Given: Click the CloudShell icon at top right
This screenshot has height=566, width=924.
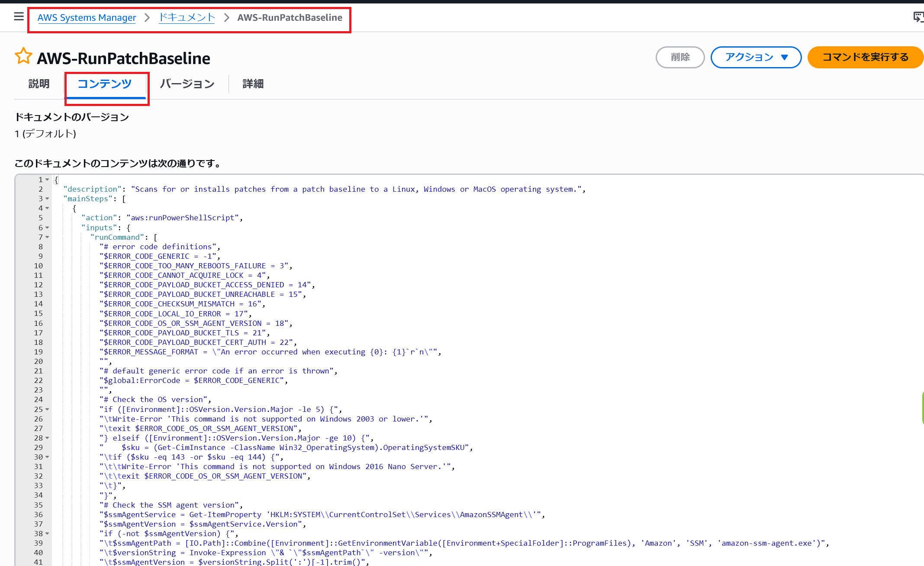Looking at the screenshot, I should [x=918, y=17].
